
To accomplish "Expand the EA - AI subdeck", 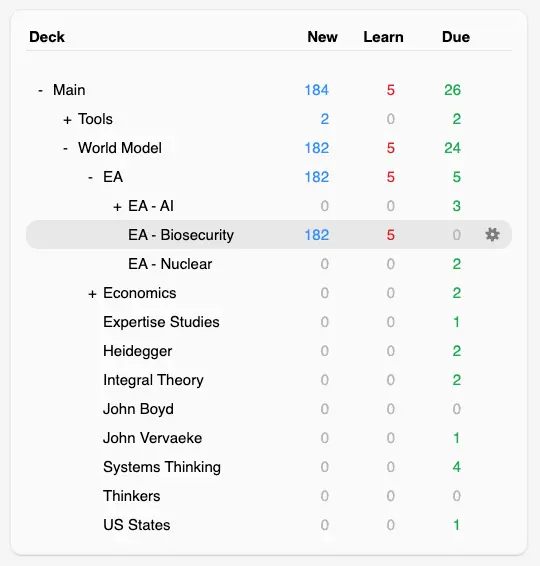I will pyautogui.click(x=117, y=207).
